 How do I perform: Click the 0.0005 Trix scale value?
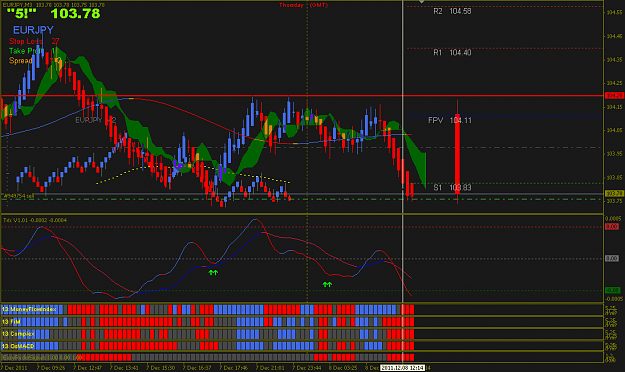click(613, 218)
